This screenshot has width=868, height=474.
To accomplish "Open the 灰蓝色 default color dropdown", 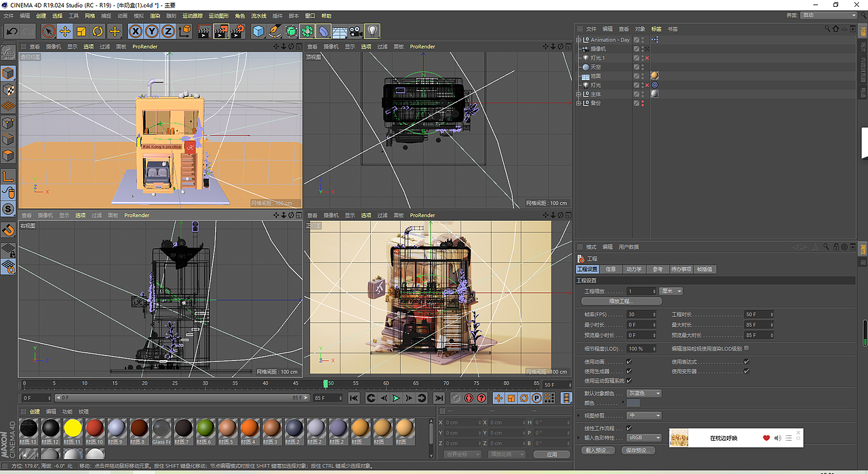I will (644, 393).
